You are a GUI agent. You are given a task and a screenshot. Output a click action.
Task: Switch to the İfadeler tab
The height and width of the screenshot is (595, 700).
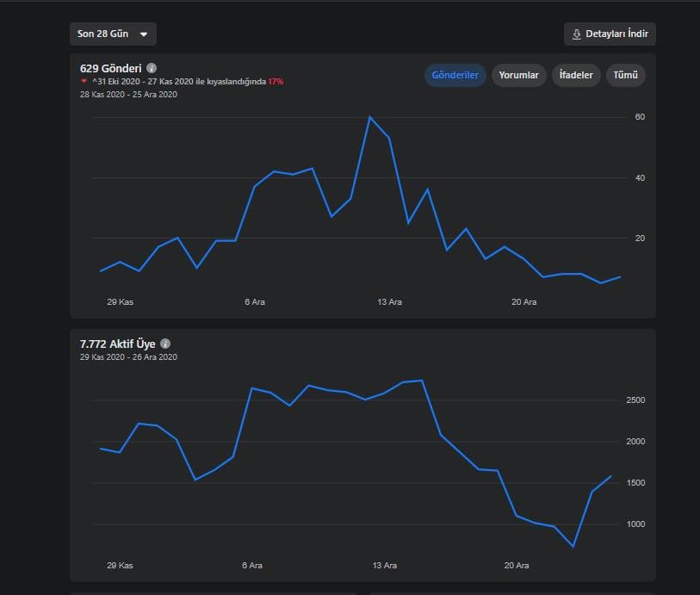pos(576,75)
